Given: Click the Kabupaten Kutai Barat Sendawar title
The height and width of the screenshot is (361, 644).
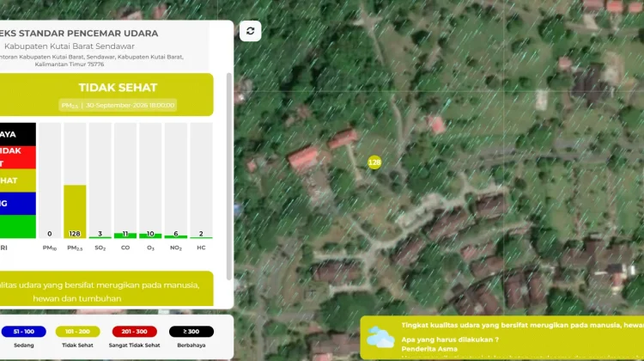Looking at the screenshot, I should click(70, 46).
